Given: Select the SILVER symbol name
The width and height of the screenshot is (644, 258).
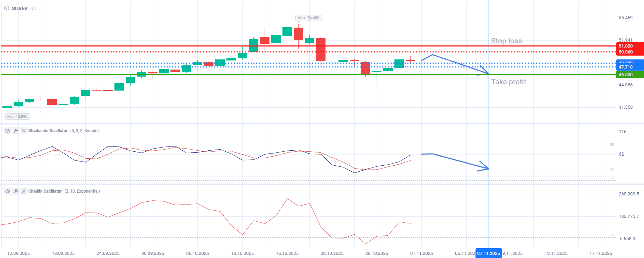Looking at the screenshot, I should click(20, 8).
